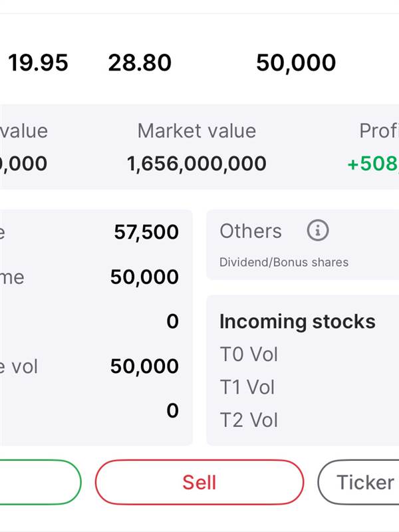Viewport: 399px width, 532px height.
Task: Tap the info icon beside Others
Action: (318, 230)
